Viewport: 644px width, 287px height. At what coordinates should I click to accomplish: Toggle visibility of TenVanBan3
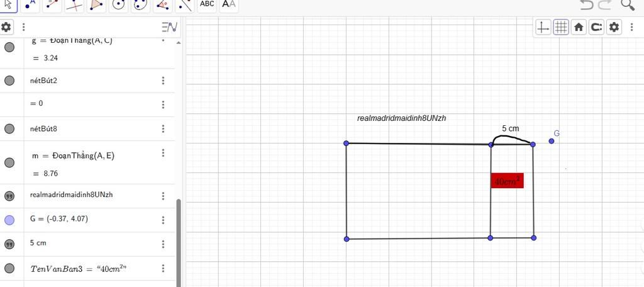[9, 269]
